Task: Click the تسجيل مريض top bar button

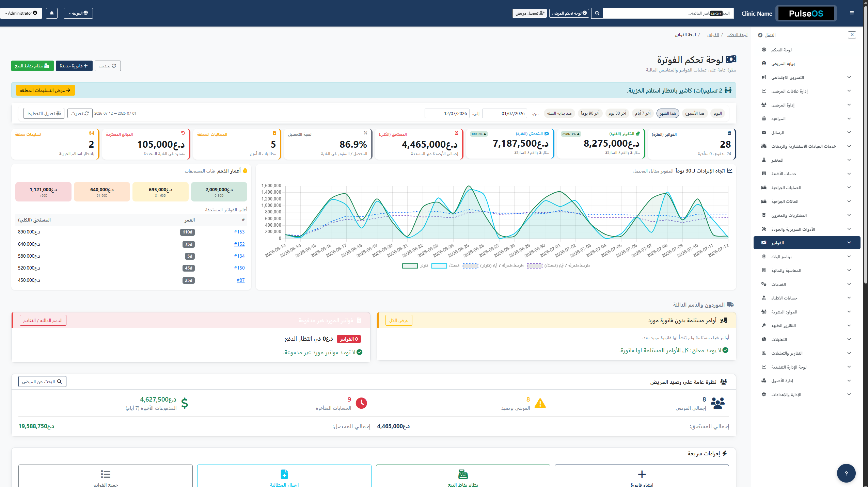Action: (x=530, y=13)
